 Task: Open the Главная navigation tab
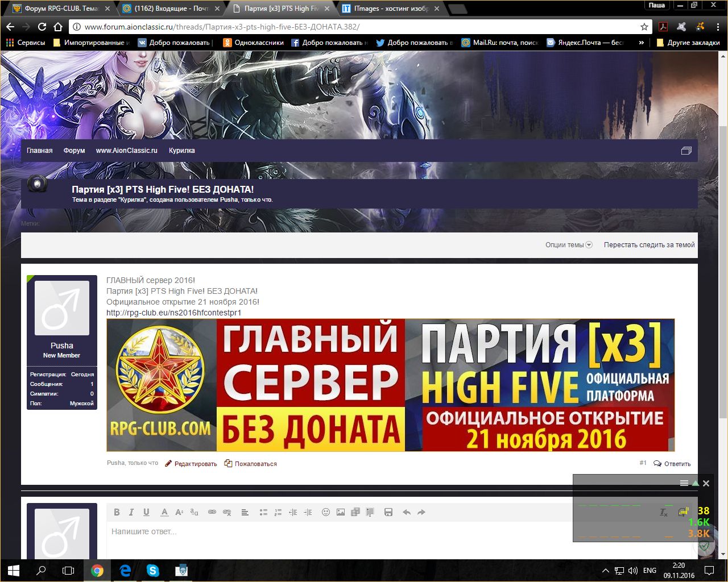coord(40,151)
